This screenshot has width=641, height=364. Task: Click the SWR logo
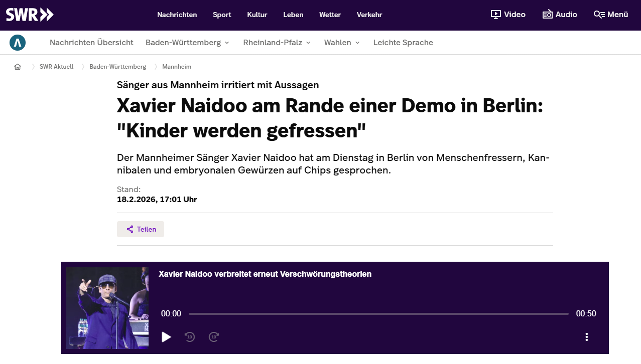pyautogui.click(x=30, y=15)
